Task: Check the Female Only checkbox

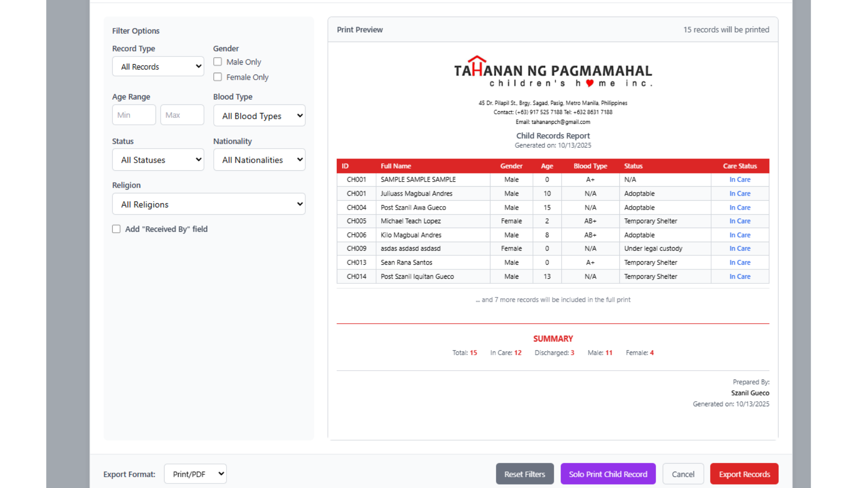Action: click(x=218, y=77)
